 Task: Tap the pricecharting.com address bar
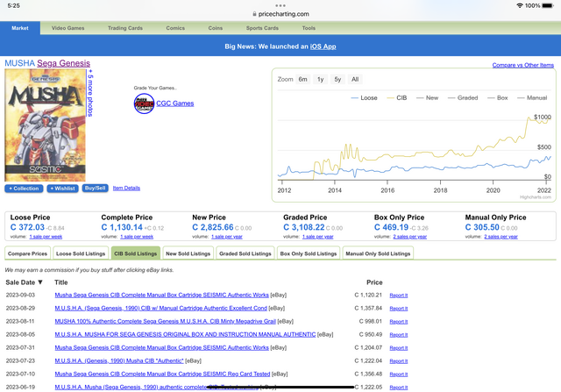click(x=280, y=14)
